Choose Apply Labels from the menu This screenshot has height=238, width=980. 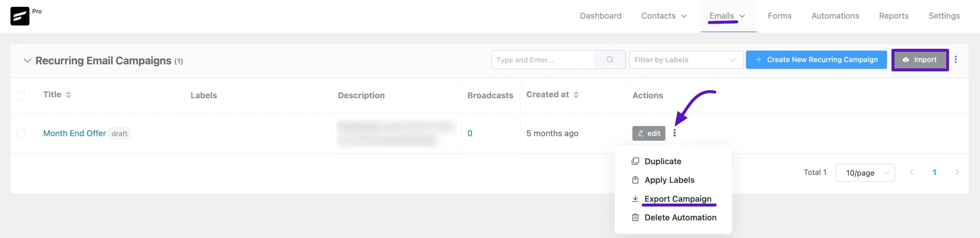669,180
